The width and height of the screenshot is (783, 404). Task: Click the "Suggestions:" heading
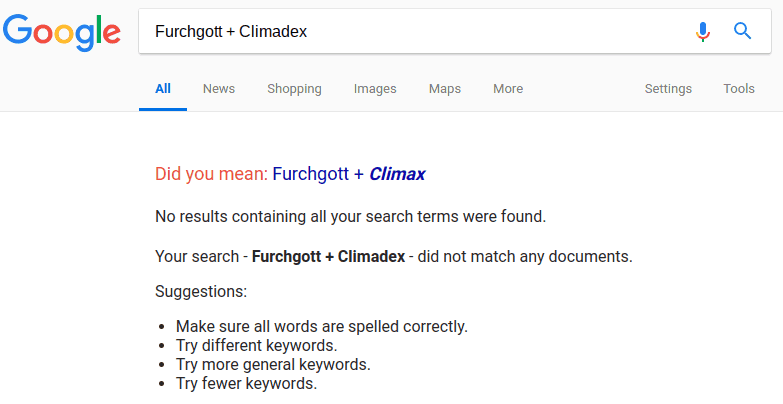(x=201, y=292)
